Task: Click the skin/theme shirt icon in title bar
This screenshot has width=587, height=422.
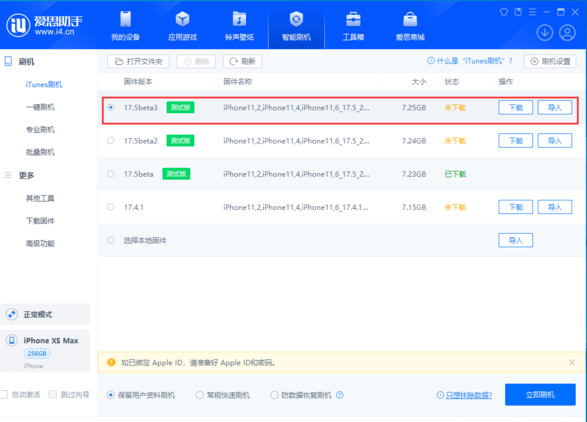Action: (504, 12)
